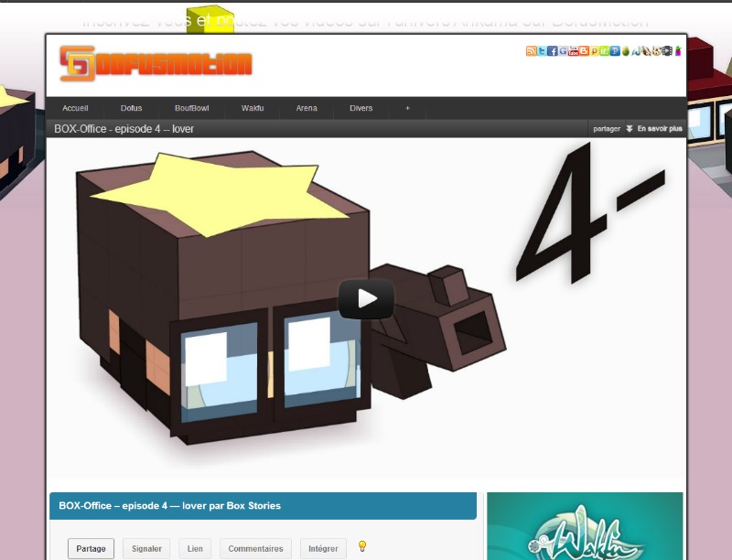Play the BOX-Office video

(x=366, y=298)
